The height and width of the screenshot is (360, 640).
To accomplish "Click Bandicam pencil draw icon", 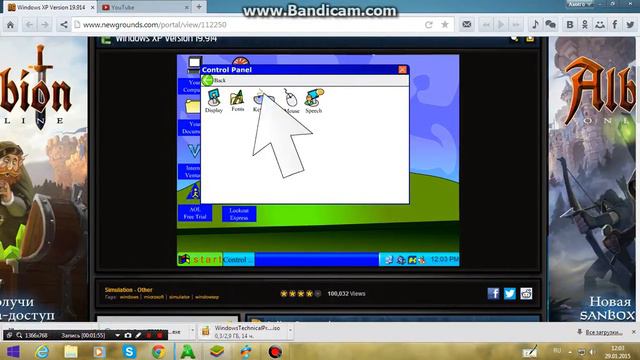I will point(138,335).
